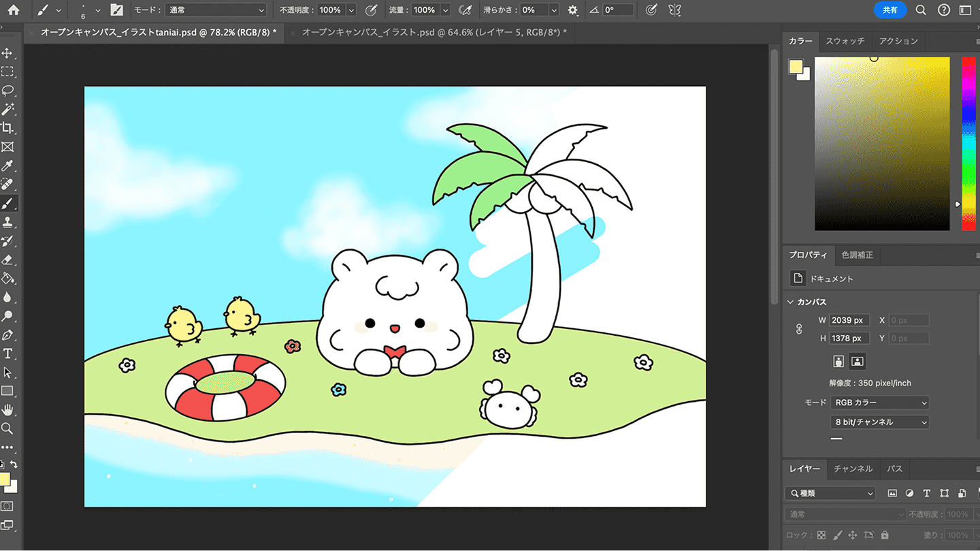Toggle the width-height link constraint
Screen dimensions: 980x551
click(x=800, y=329)
